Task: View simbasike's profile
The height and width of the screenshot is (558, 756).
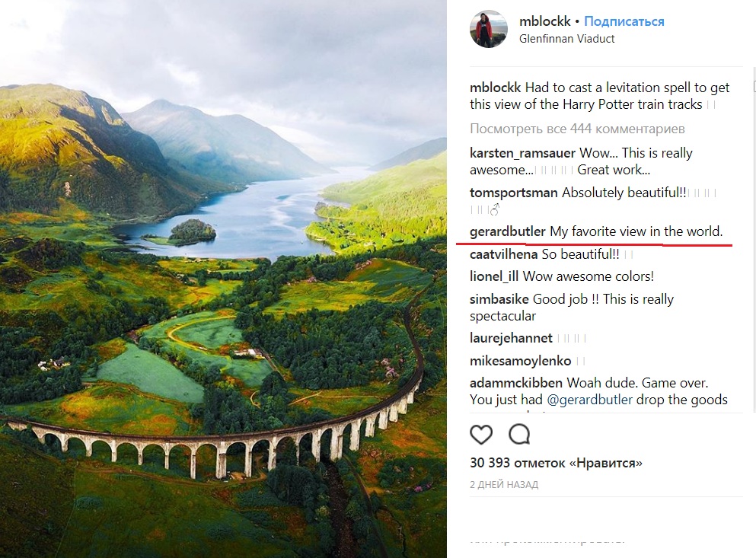Action: (x=499, y=299)
